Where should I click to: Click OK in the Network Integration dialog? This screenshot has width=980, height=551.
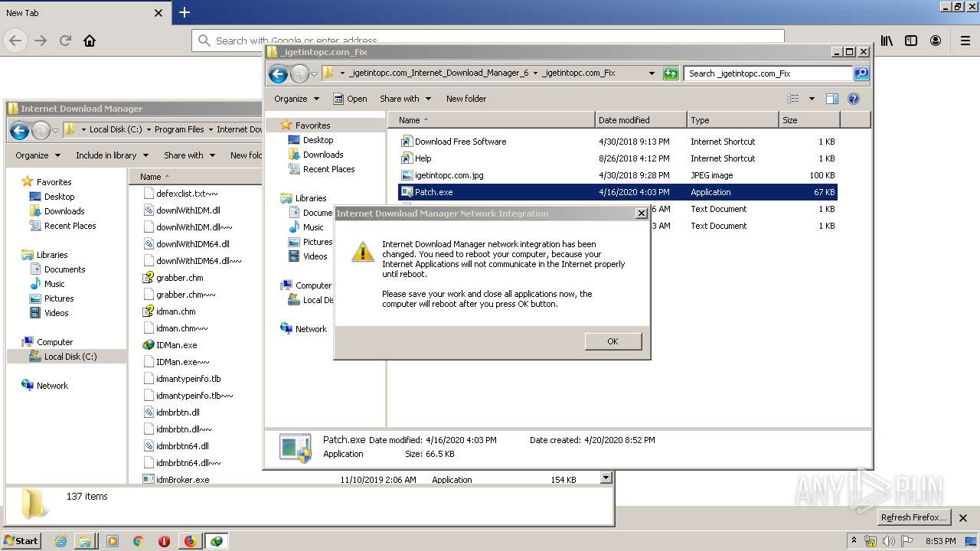[612, 341]
